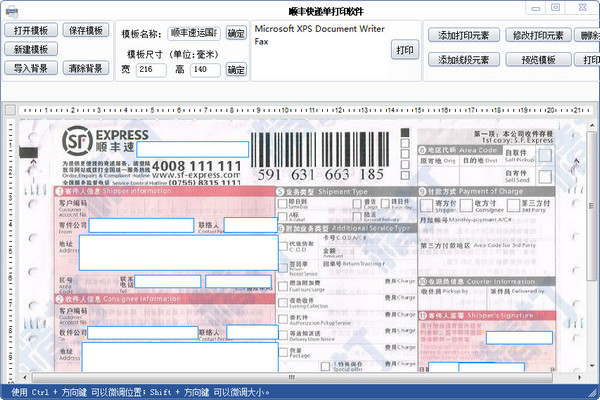
Task: Confirm template size with its 确定 button
Action: click(x=236, y=70)
